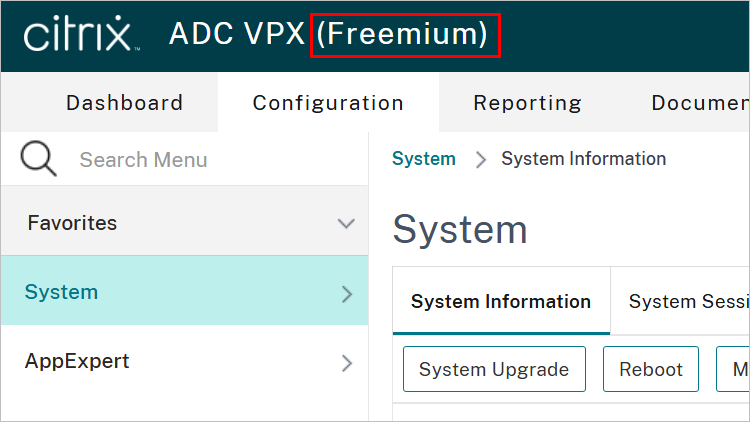750x422 pixels.
Task: Focus the Search Menu input field
Action: point(200,159)
